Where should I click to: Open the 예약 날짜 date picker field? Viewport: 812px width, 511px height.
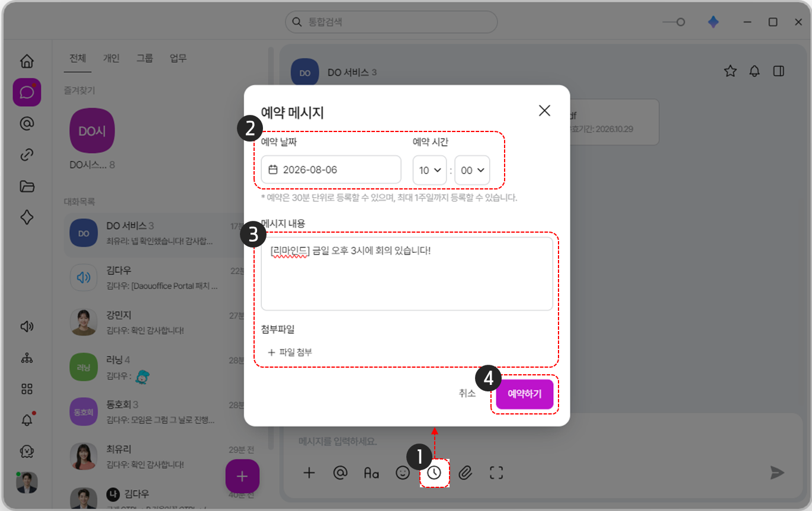click(331, 170)
